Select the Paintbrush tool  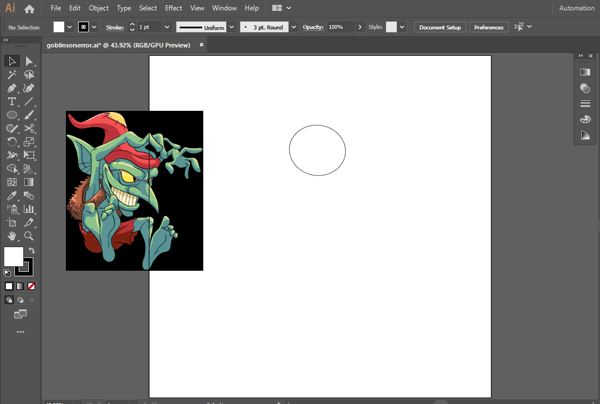click(29, 115)
